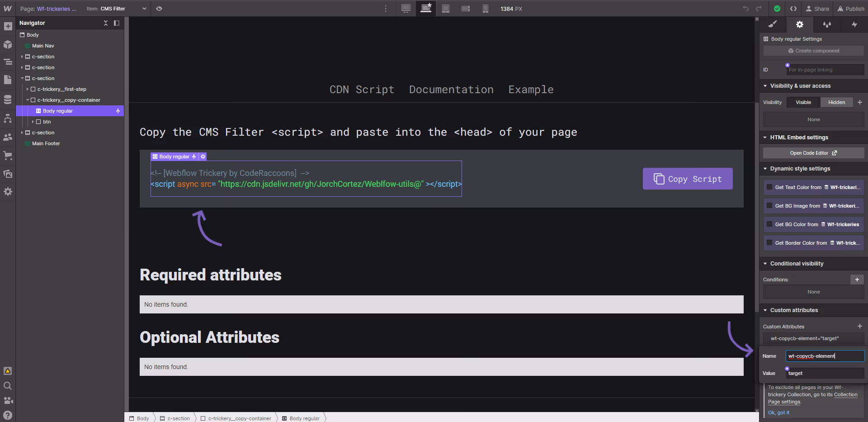Image resolution: width=868 pixels, height=422 pixels.
Task: Open the site Settings gear in left sidebar
Action: [x=8, y=192]
